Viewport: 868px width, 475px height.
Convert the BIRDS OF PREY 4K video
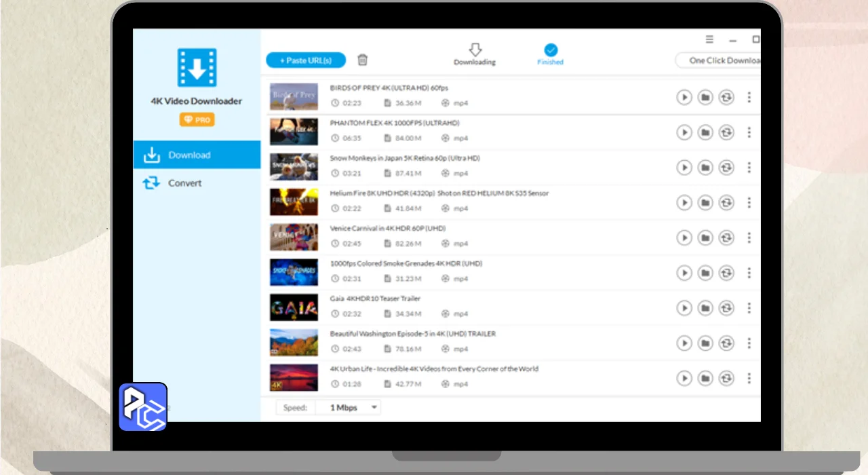pos(726,97)
